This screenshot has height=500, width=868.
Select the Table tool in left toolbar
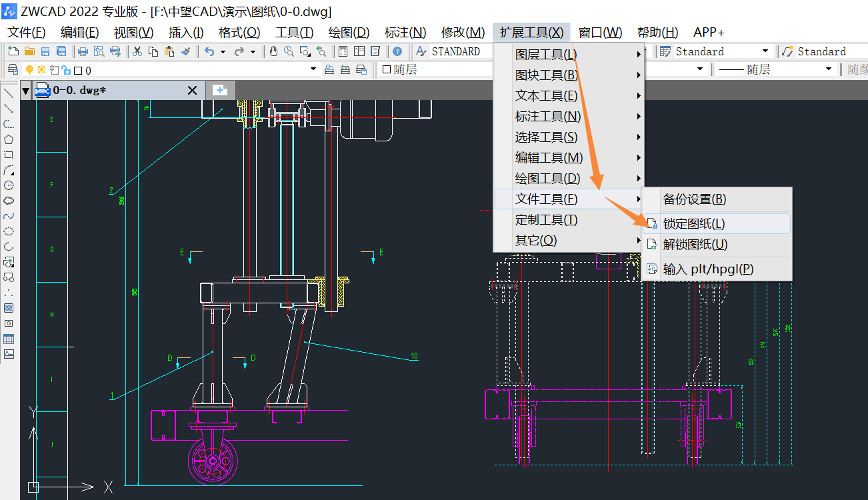[x=9, y=339]
